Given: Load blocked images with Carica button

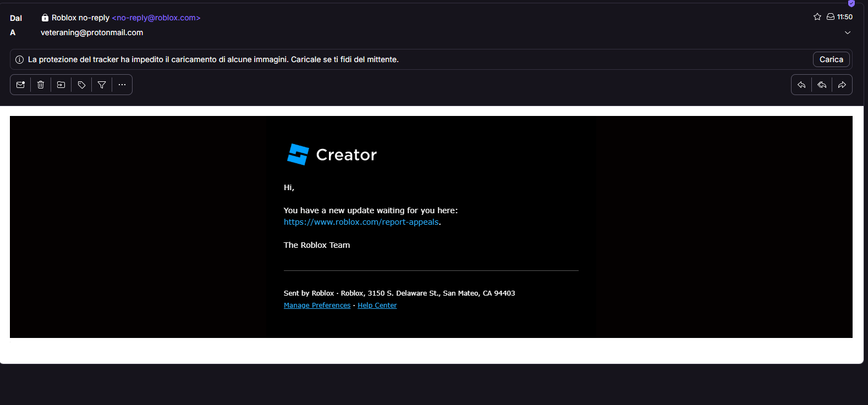Looking at the screenshot, I should pyautogui.click(x=831, y=59).
